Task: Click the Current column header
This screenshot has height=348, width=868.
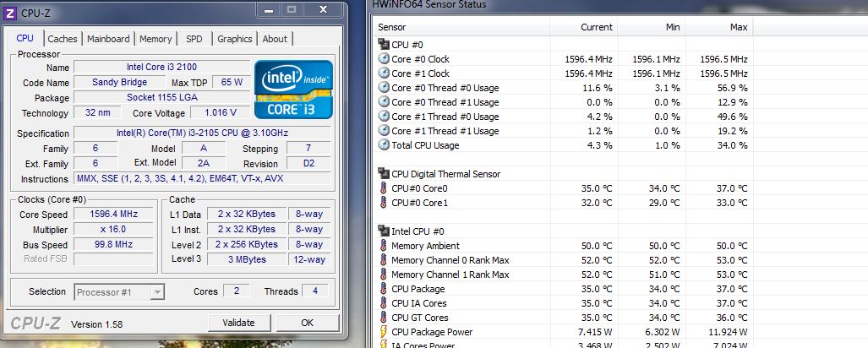Action: [x=583, y=27]
